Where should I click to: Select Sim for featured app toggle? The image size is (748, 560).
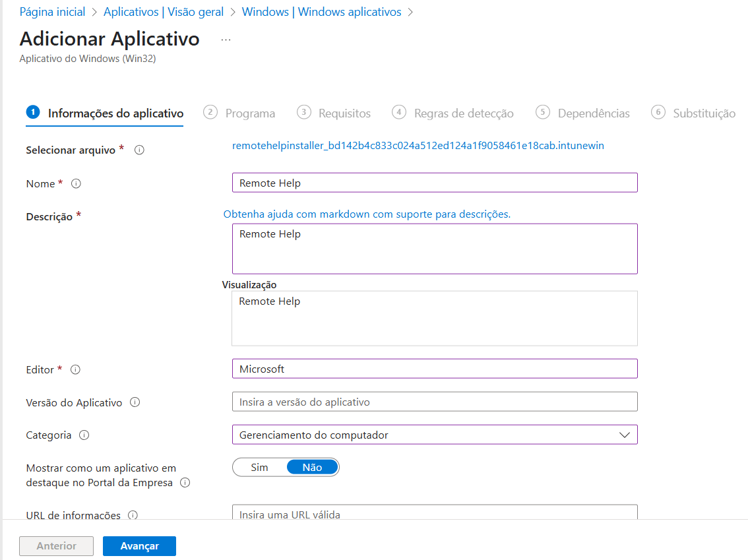259,468
